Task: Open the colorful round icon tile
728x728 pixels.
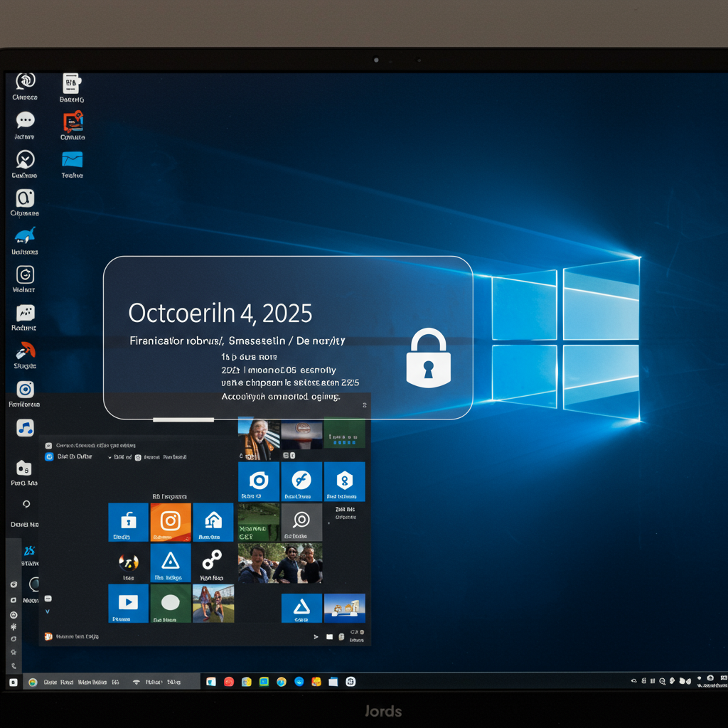Action: [x=129, y=563]
